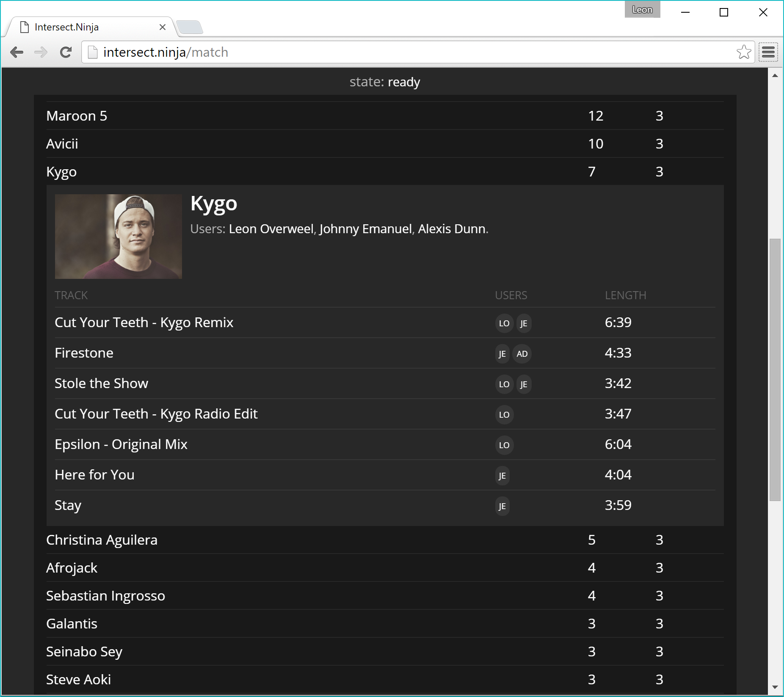Click the 6:04 track length
The height and width of the screenshot is (697, 784).
coord(618,444)
